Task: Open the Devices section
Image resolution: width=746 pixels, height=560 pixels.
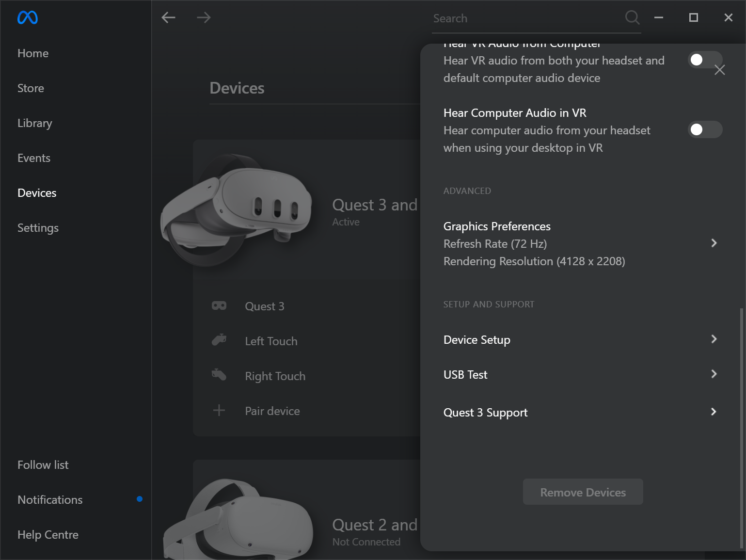Action: point(36,192)
